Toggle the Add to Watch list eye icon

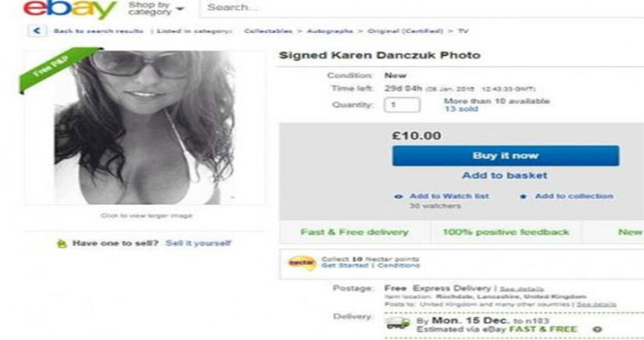pyautogui.click(x=397, y=196)
